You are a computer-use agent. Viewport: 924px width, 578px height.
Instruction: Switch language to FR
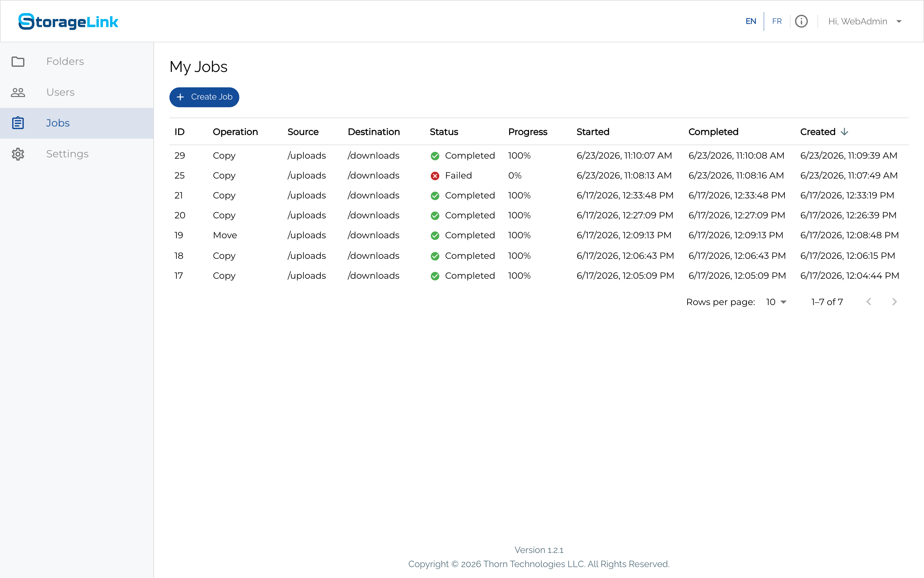(x=777, y=22)
